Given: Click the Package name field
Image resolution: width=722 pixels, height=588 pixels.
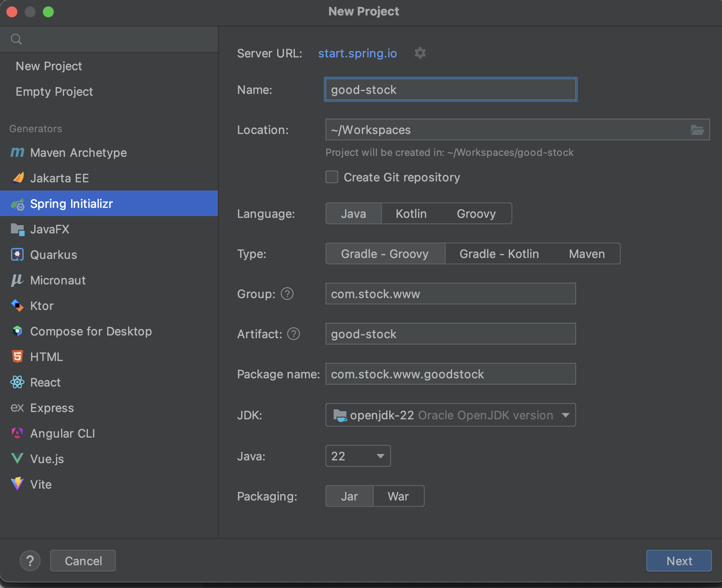Looking at the screenshot, I should coord(451,374).
